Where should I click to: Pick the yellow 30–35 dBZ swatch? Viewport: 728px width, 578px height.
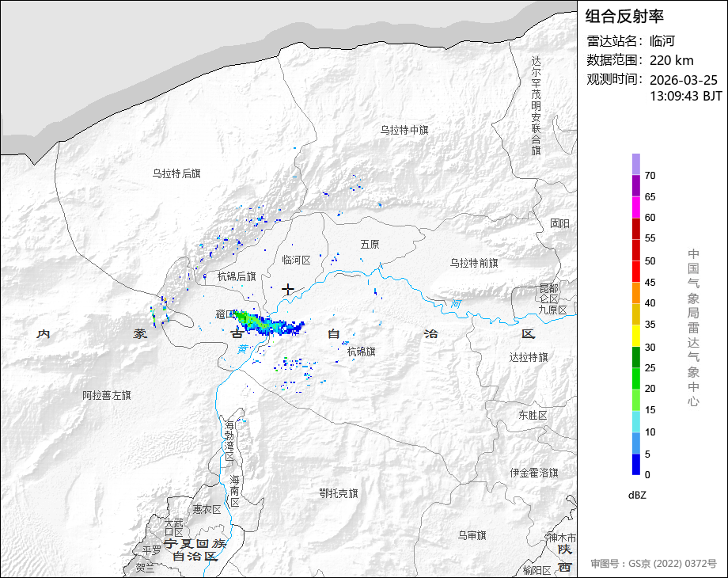coord(636,336)
